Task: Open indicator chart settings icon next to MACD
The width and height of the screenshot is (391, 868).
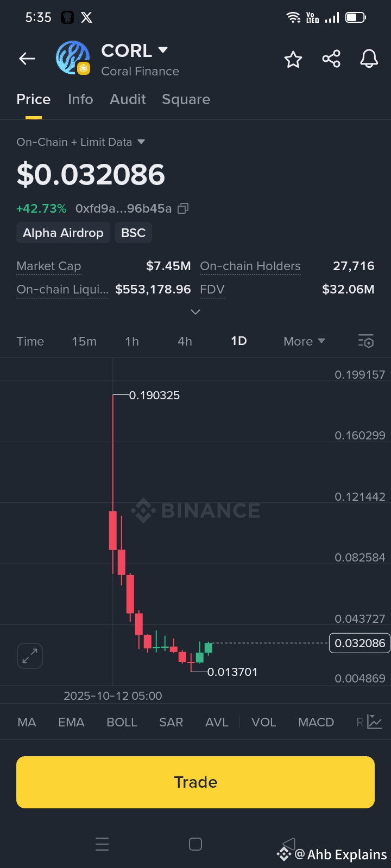Action: 375,722
